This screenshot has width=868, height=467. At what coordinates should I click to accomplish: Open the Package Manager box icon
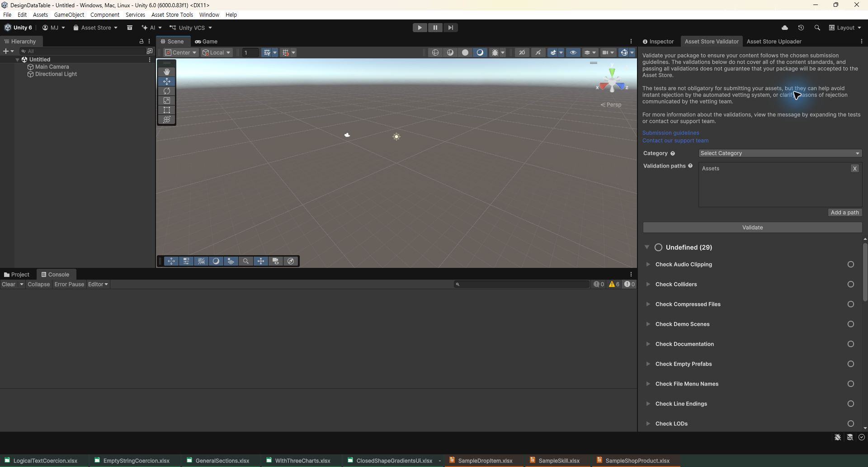coord(130,28)
